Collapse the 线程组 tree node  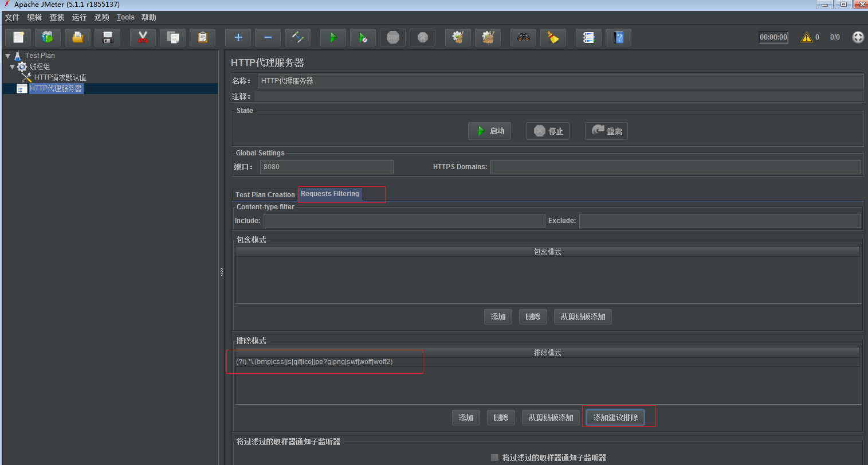[x=13, y=67]
